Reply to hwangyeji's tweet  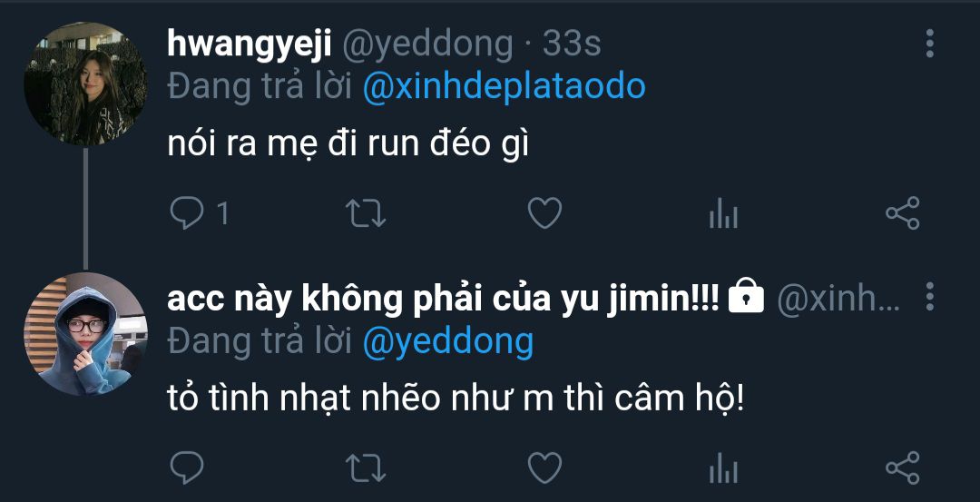tap(186, 213)
